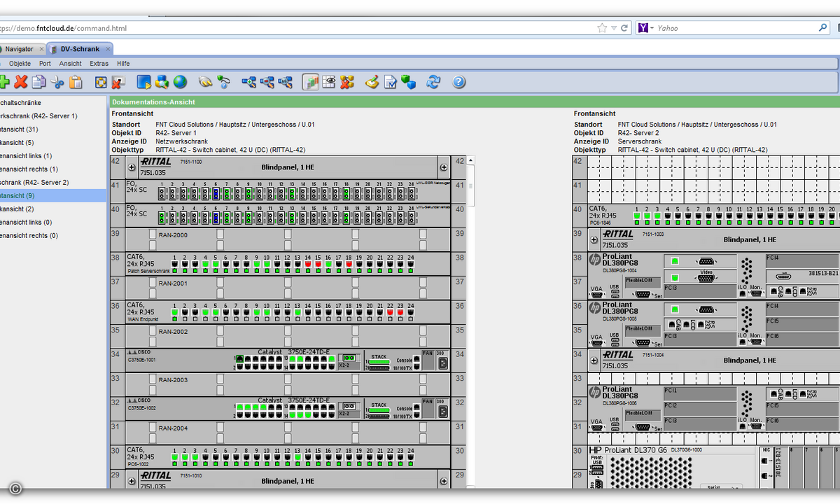Click the monitor with red X icon
This screenshot has width=840, height=504.
[118, 82]
